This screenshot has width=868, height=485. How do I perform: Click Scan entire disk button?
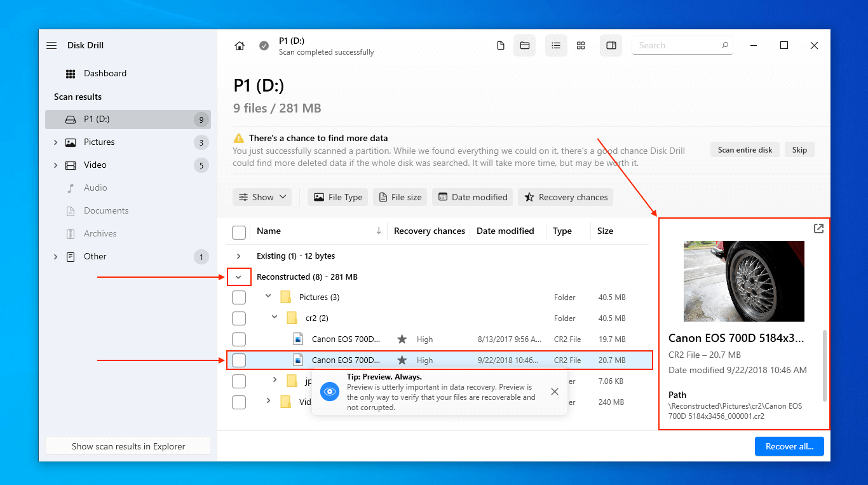(745, 150)
